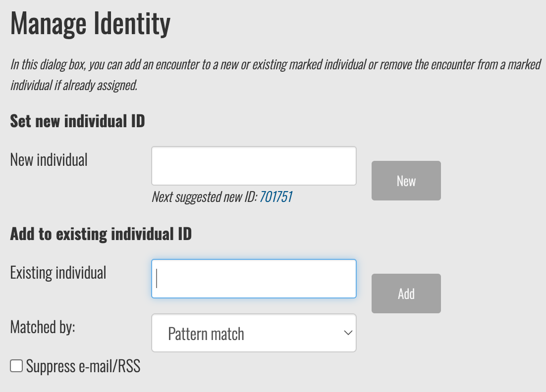Click the Matched by: label
The height and width of the screenshot is (392, 546).
(43, 327)
